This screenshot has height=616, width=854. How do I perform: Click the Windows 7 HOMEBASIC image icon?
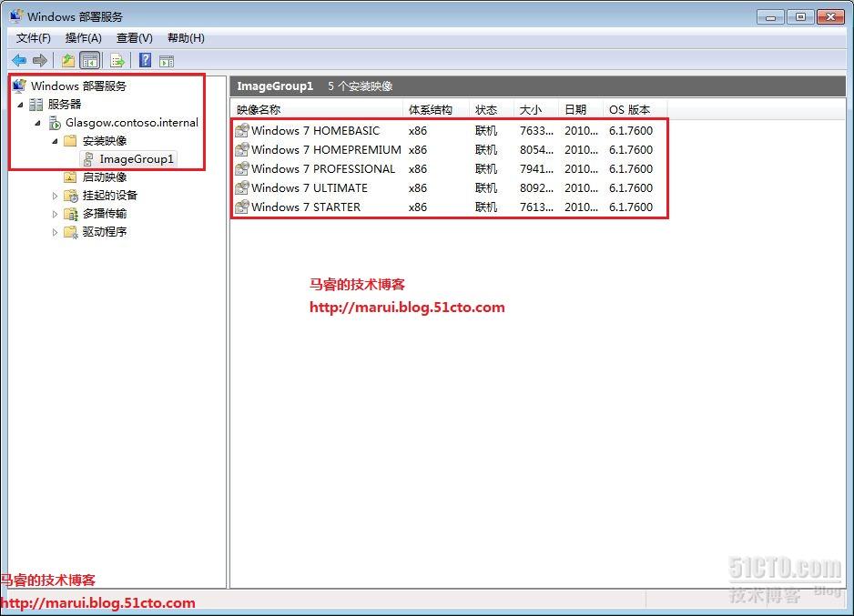(242, 131)
